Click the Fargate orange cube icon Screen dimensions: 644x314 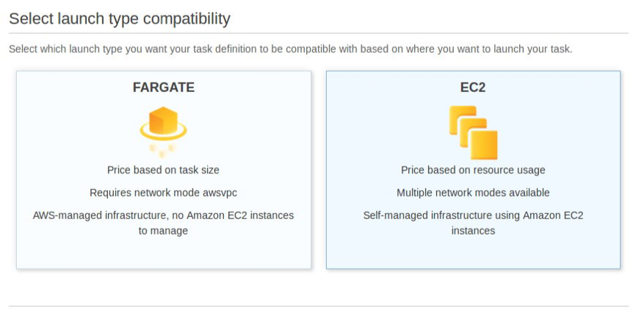click(163, 120)
